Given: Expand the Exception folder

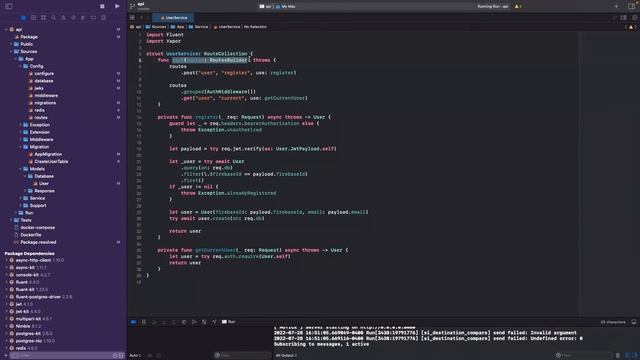Looking at the screenshot, I should tap(20, 125).
